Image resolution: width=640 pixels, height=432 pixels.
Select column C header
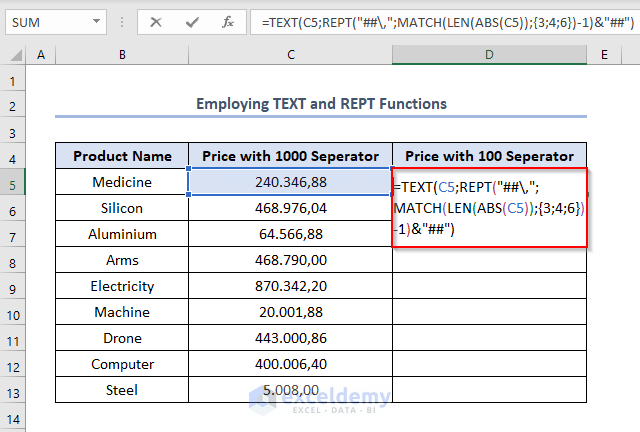point(290,55)
